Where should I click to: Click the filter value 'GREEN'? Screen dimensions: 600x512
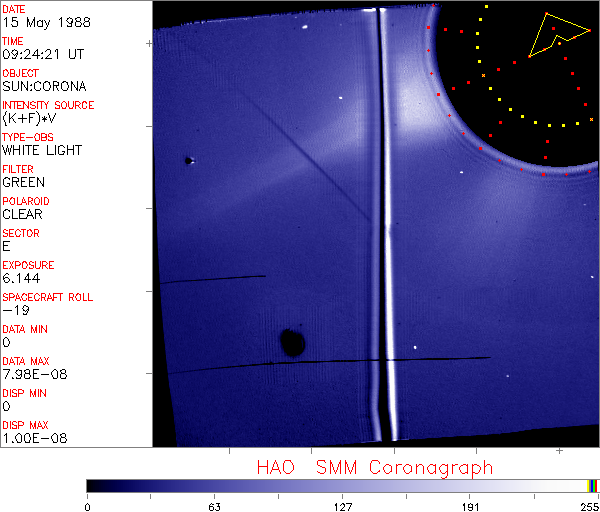point(23,183)
